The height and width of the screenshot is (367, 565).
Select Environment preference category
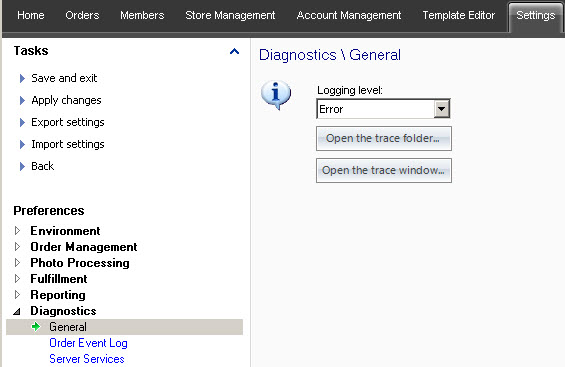65,231
